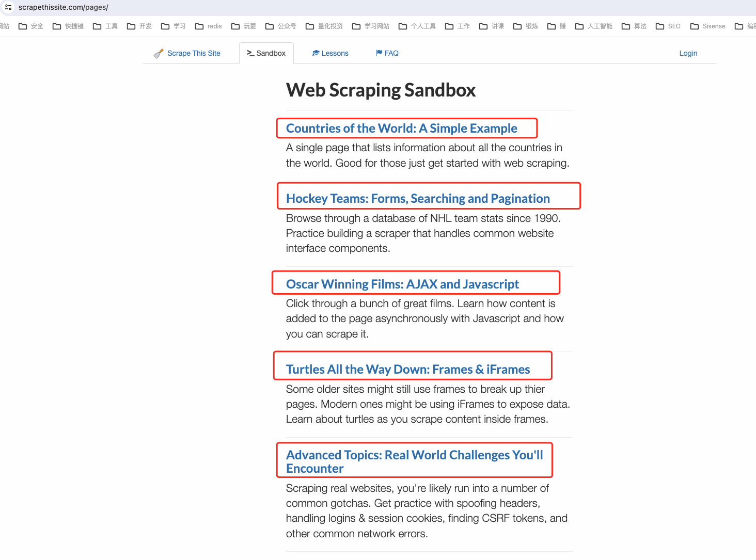Open the 快捷键 bookmark folder

pyautogui.click(x=68, y=26)
